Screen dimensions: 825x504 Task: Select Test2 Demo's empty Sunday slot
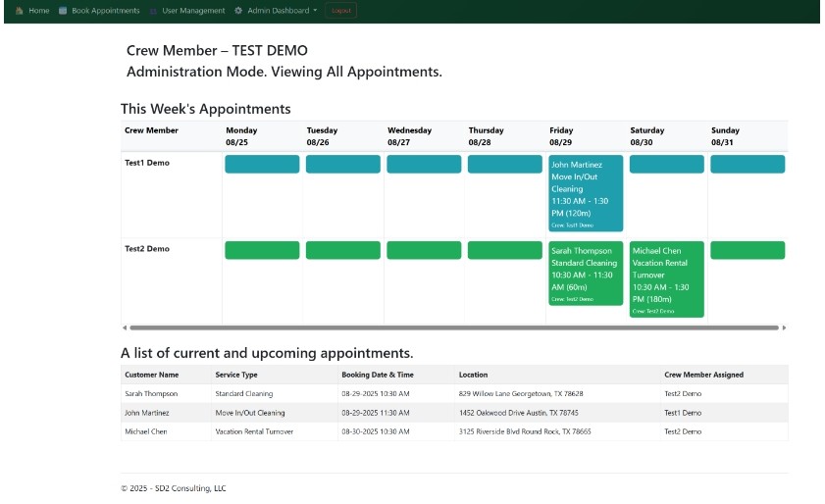(748, 250)
